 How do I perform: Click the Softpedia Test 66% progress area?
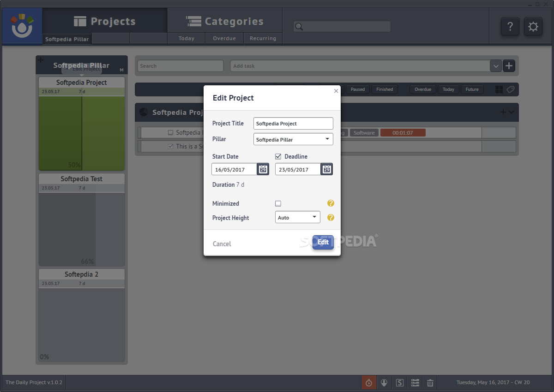click(82, 229)
